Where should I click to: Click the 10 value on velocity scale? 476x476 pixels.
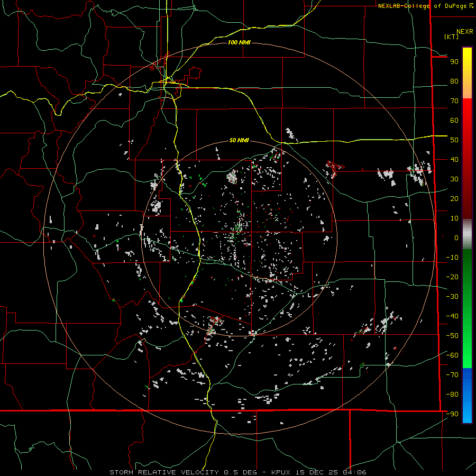coord(454,218)
